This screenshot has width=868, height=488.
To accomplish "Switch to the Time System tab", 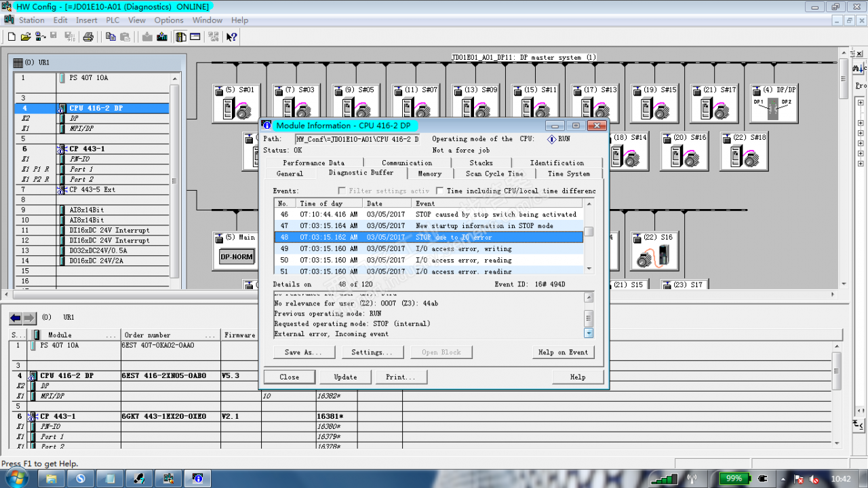I will (569, 174).
